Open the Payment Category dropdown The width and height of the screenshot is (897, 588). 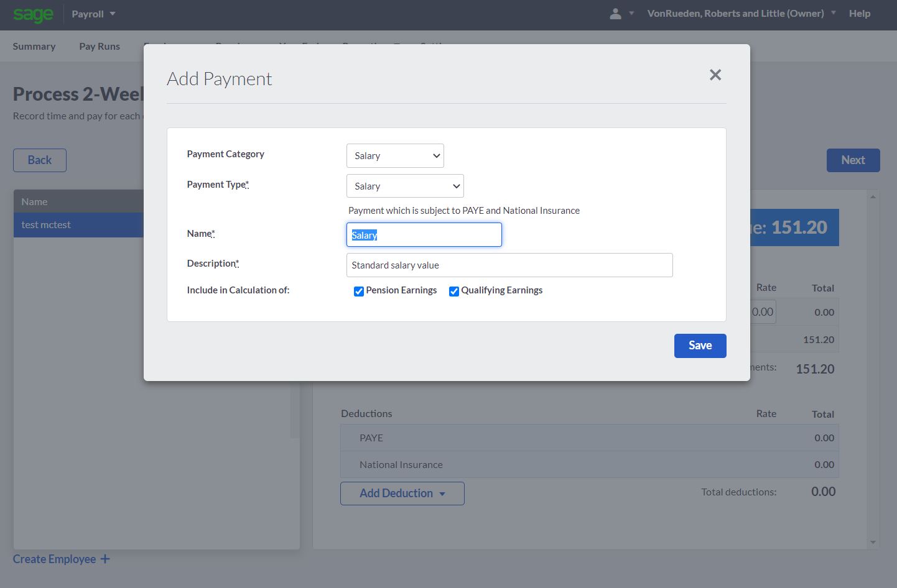coord(395,156)
